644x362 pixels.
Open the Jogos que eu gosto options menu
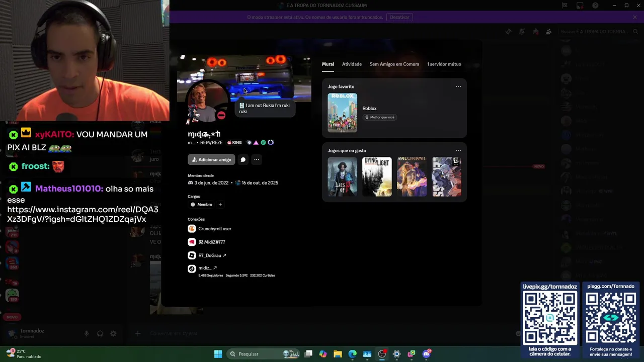458,150
